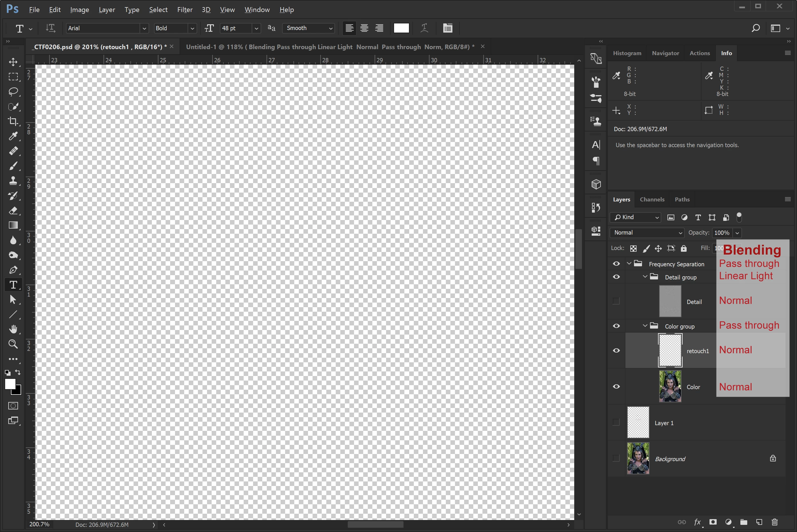This screenshot has height=532, width=797.
Task: Open the Filter menu
Action: click(185, 9)
